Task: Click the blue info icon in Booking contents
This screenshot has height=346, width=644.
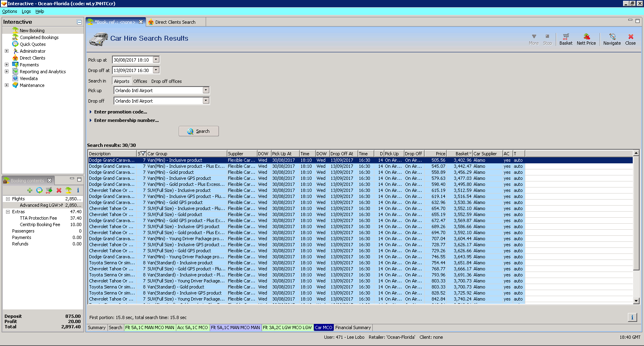Action: pos(78,190)
